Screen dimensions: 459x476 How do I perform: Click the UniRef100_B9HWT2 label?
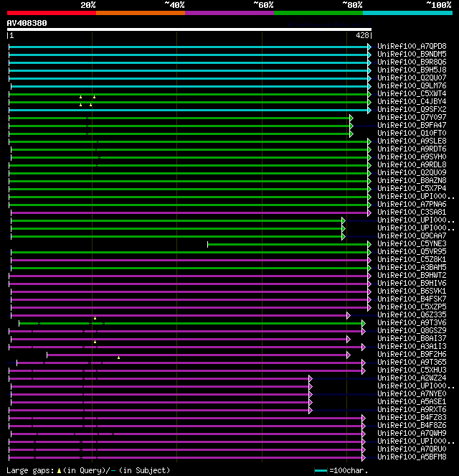click(x=412, y=276)
